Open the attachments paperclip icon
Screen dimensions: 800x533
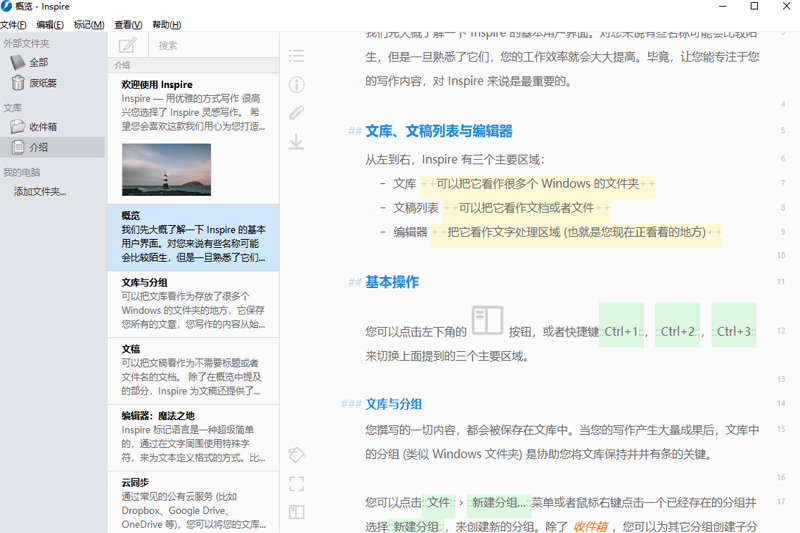pyautogui.click(x=296, y=113)
